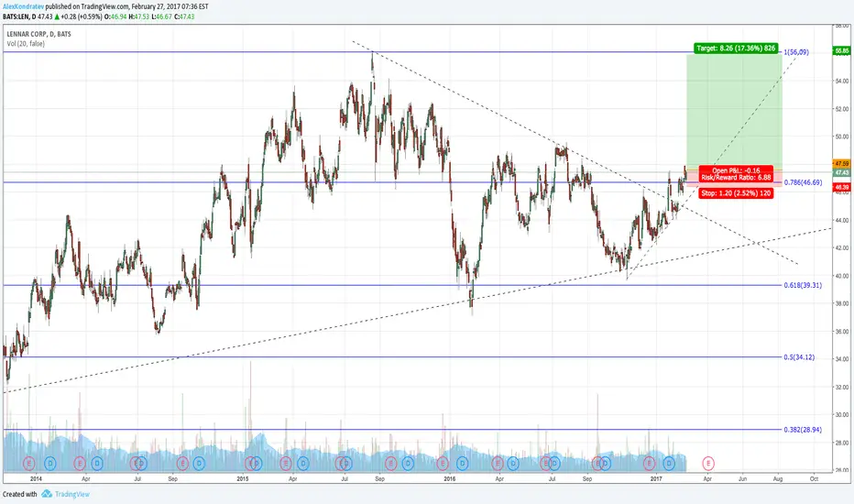Click the +0.28 (+0.59%) change value
The image size is (854, 504).
coord(82,16)
